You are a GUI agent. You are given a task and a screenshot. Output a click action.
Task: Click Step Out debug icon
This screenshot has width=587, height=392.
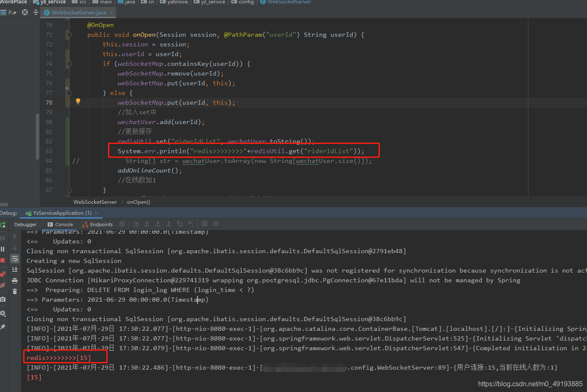[x=169, y=224]
